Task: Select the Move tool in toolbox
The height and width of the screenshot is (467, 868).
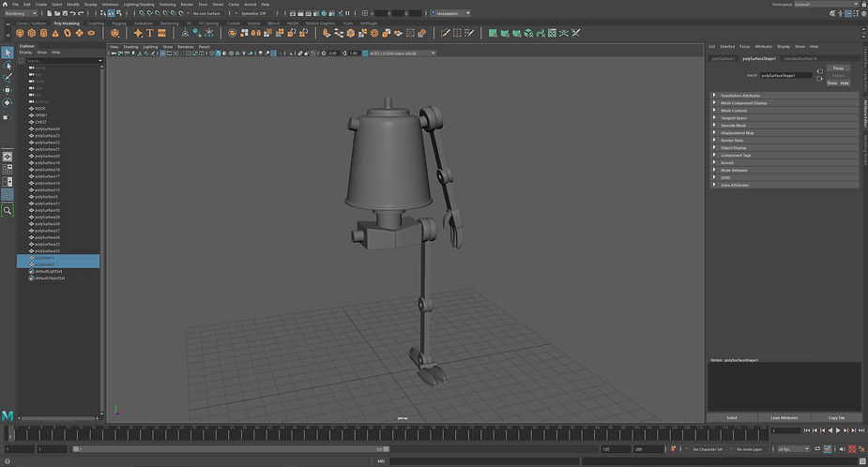Action: 8,90
